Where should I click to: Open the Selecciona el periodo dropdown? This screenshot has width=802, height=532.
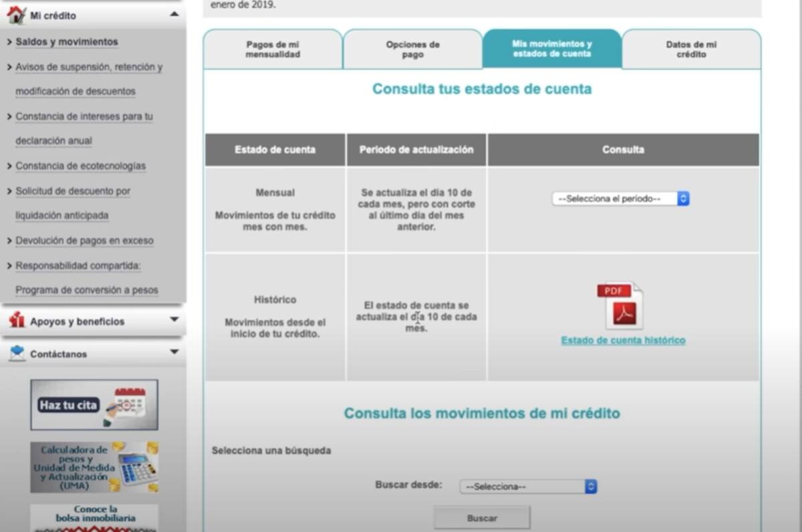(x=620, y=198)
